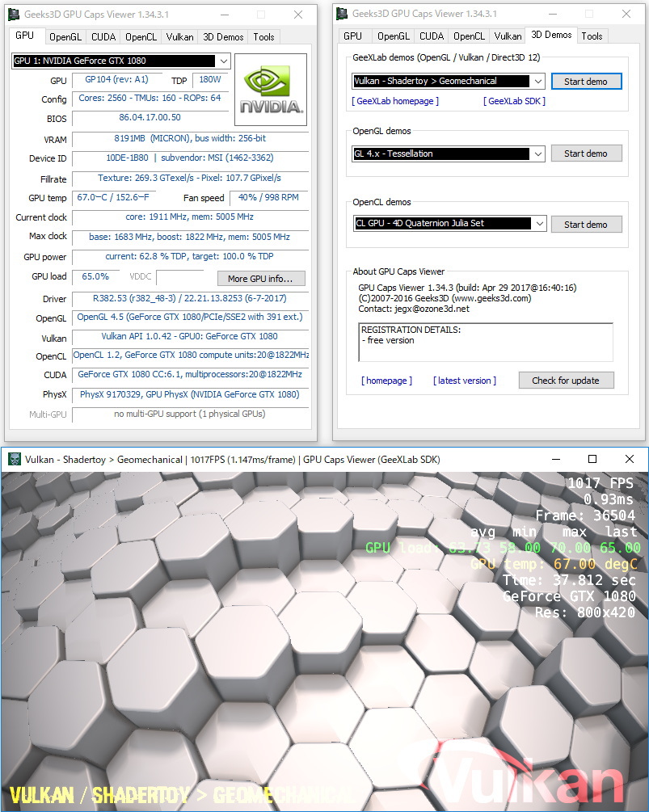Switch to OpenGL tab in left window

(x=65, y=37)
